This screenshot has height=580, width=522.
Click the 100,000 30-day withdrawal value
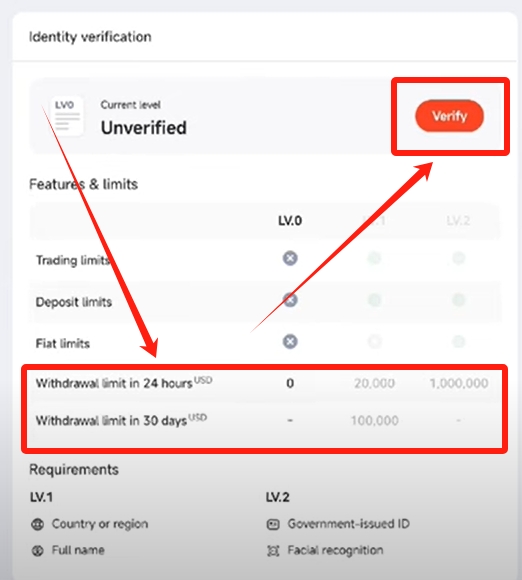[374, 421]
